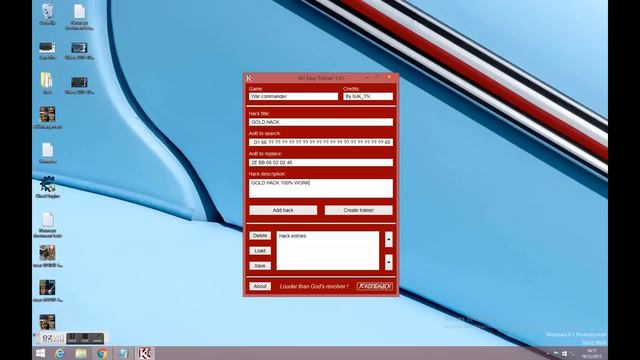Open the Windows Start button
Viewport: 640px width, 360px height.
click(40, 353)
